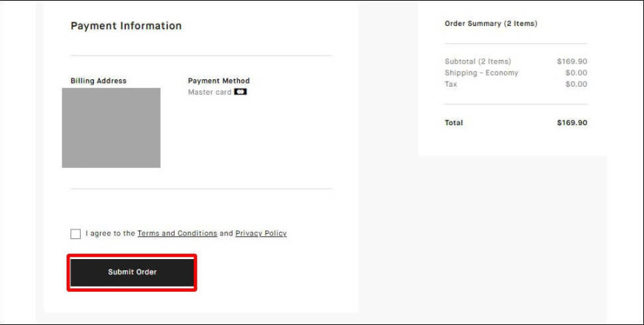Click the bold Total label
The image size is (644, 325).
(454, 122)
